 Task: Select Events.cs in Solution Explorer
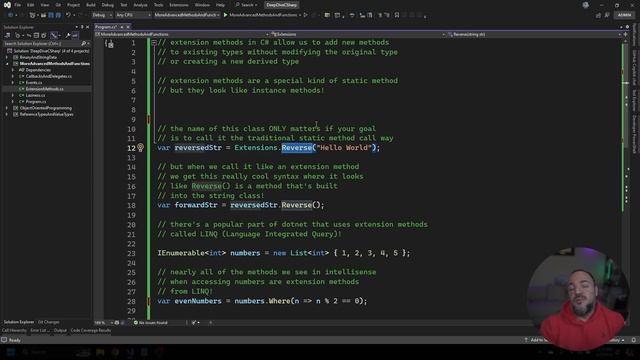[33, 83]
